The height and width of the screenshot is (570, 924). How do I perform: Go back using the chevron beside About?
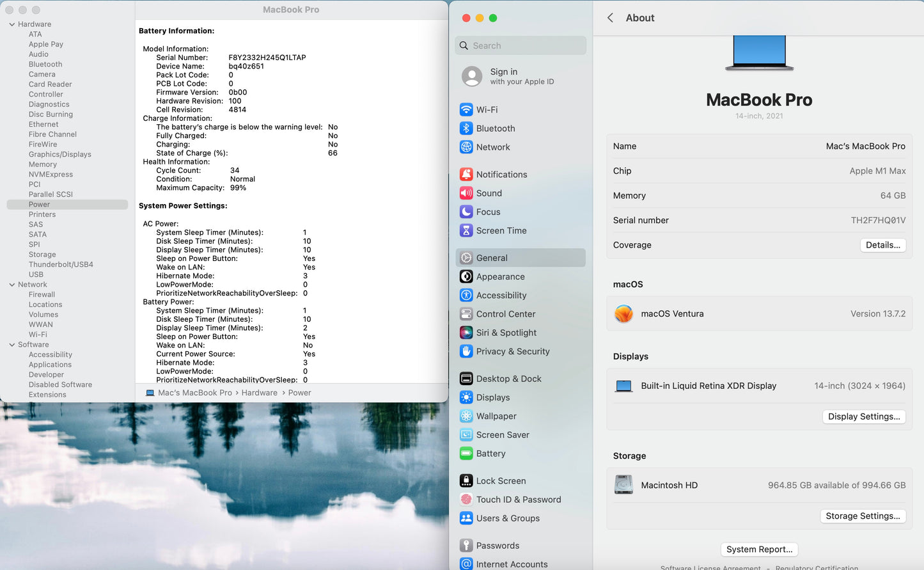pos(610,18)
